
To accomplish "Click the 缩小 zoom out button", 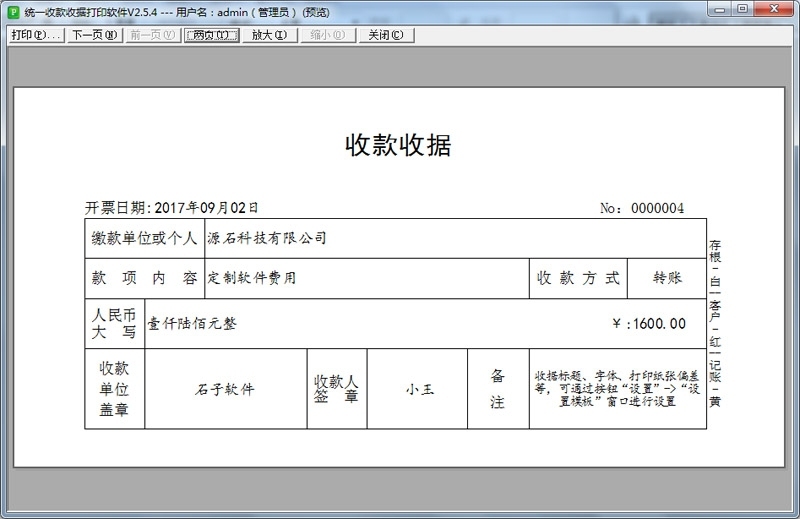I will pyautogui.click(x=327, y=35).
